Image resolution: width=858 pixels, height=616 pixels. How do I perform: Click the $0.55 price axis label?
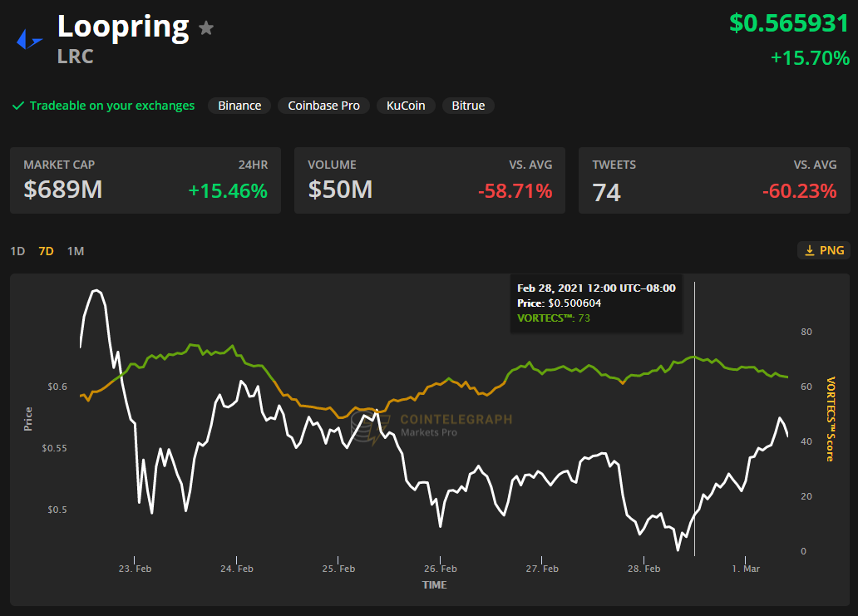point(55,448)
